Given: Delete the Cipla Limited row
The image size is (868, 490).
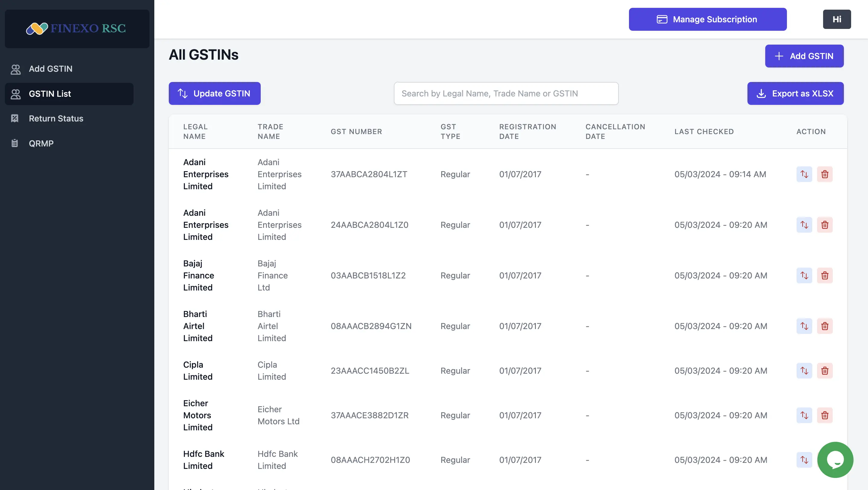Looking at the screenshot, I should (825, 371).
